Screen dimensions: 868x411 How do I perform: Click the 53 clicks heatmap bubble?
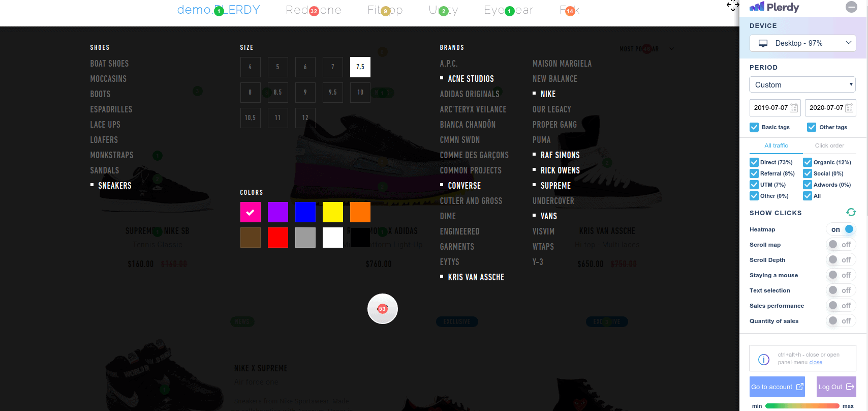(x=382, y=309)
